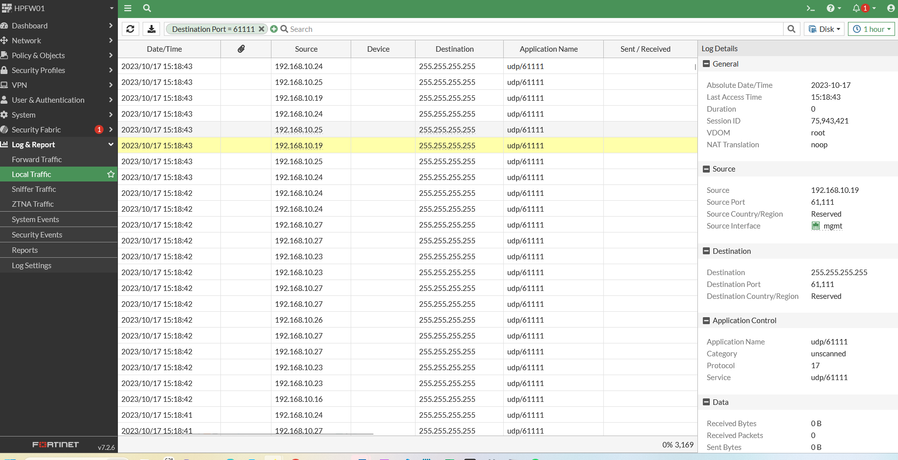
Task: Open the notifications bell icon
Action: (x=856, y=8)
